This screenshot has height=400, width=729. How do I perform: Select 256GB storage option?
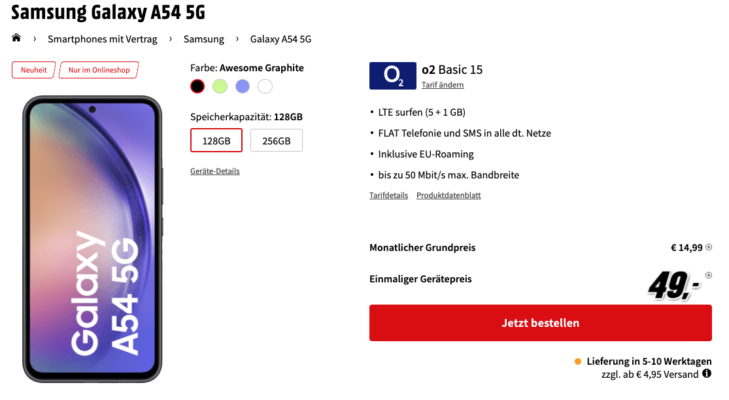click(x=276, y=140)
